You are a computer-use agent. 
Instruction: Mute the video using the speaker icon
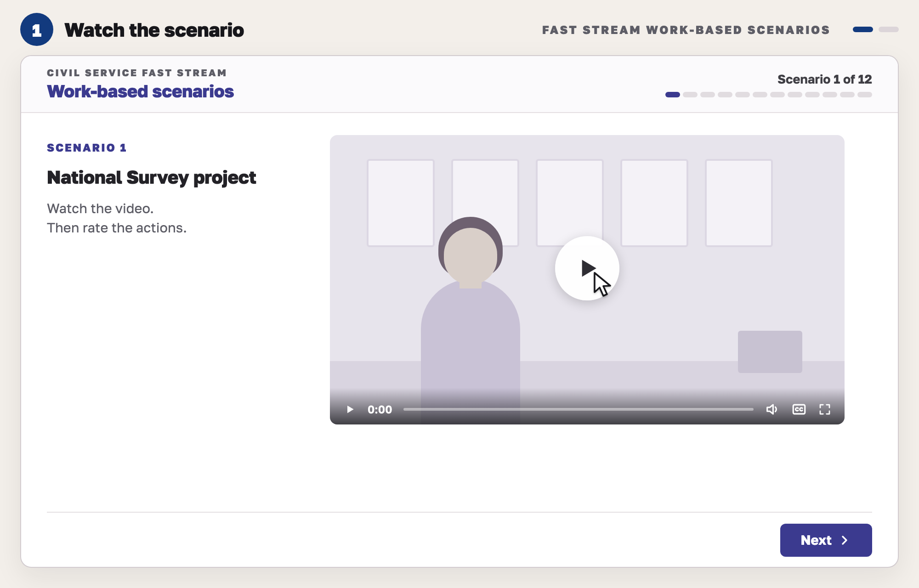772,409
